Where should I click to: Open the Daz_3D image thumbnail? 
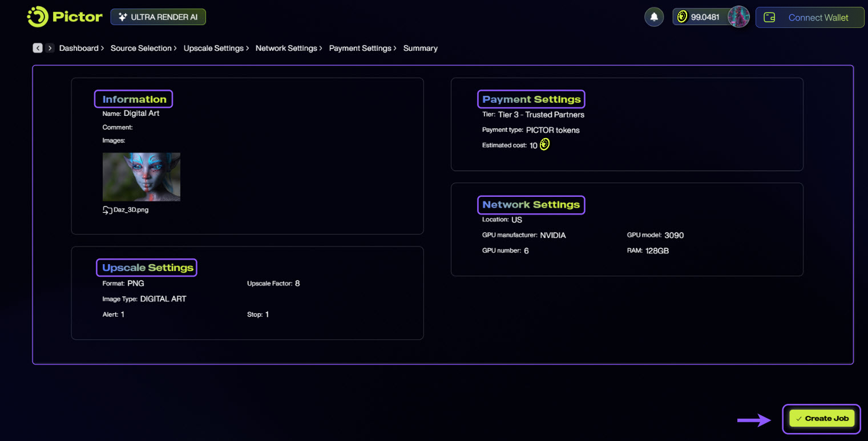point(142,177)
